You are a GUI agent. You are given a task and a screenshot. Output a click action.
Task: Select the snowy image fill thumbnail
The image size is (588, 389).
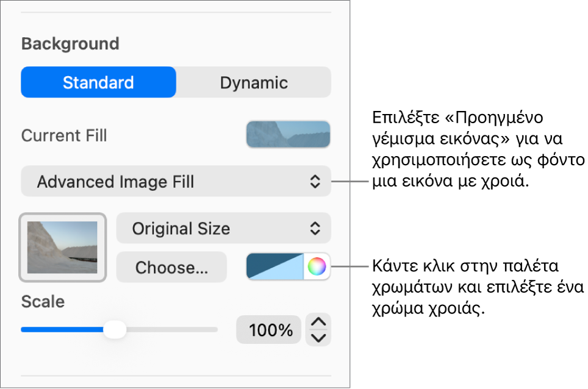coord(63,248)
